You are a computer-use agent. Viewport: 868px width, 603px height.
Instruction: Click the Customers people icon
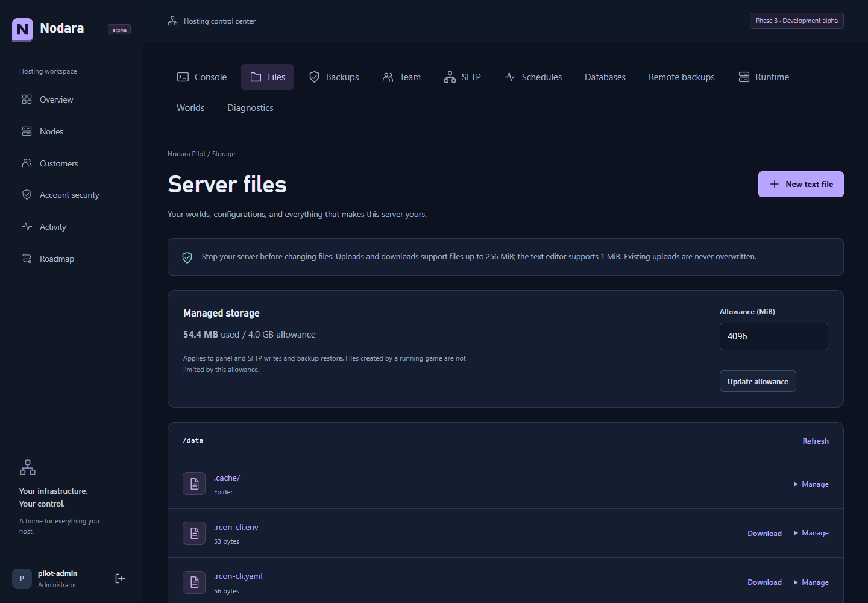(x=27, y=163)
